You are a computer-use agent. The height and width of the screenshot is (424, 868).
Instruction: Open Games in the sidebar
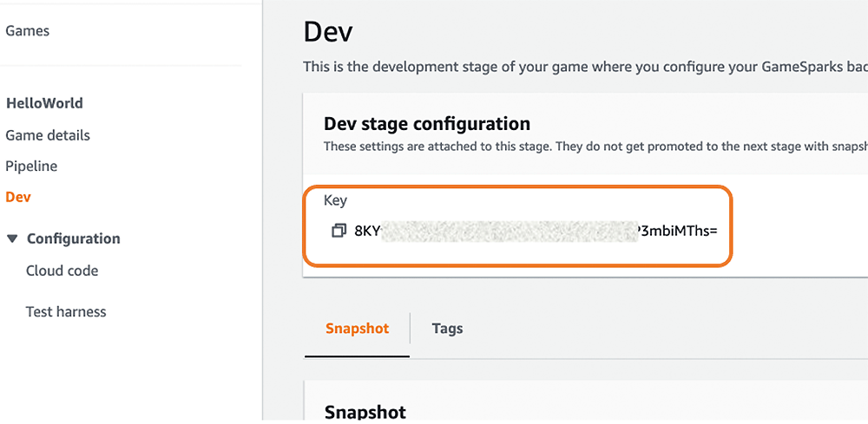click(27, 31)
